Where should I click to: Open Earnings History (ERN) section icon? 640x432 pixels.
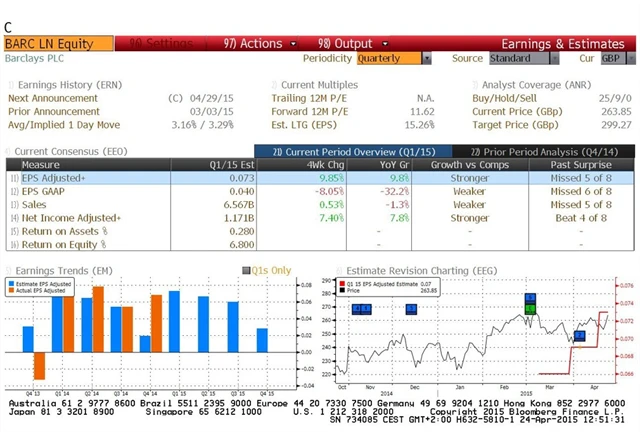click(x=10, y=86)
